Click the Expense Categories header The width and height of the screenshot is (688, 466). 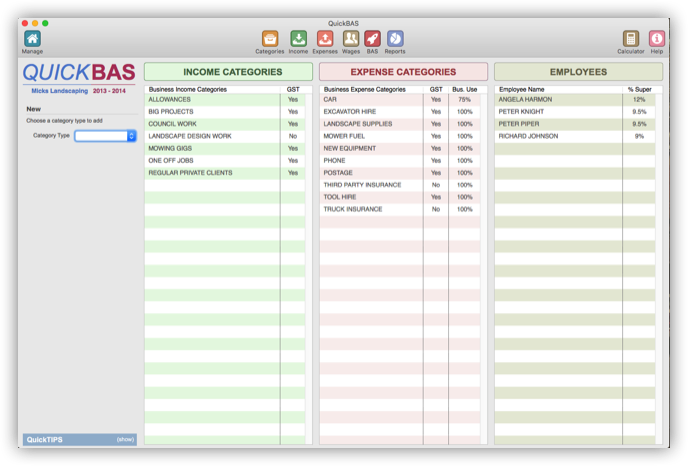pos(403,72)
